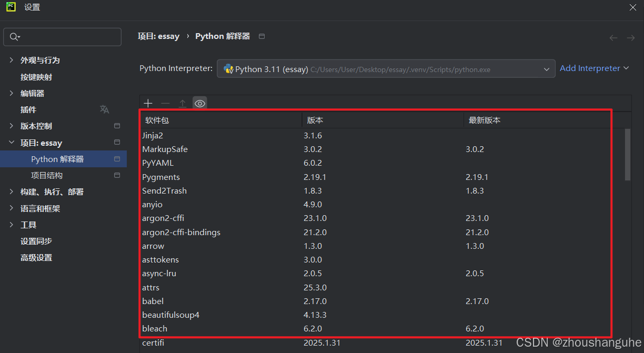Click the PyCharm logo in title bar
This screenshot has width=644, height=353.
coord(11,7)
